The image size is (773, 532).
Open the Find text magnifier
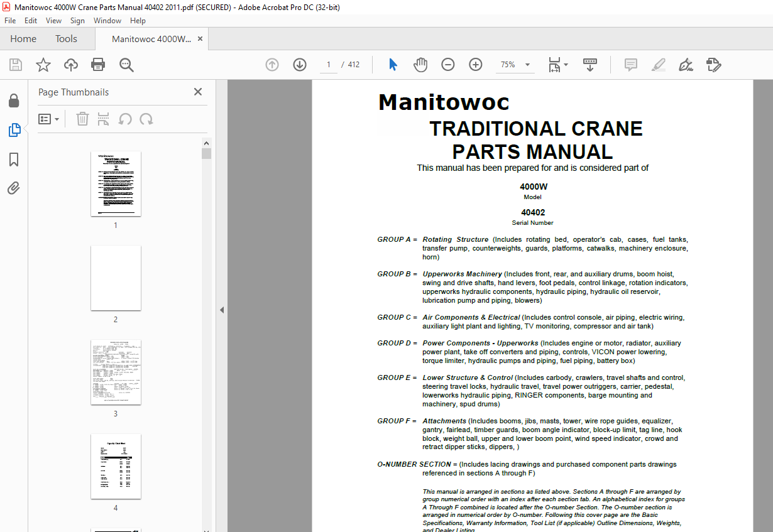[126, 65]
